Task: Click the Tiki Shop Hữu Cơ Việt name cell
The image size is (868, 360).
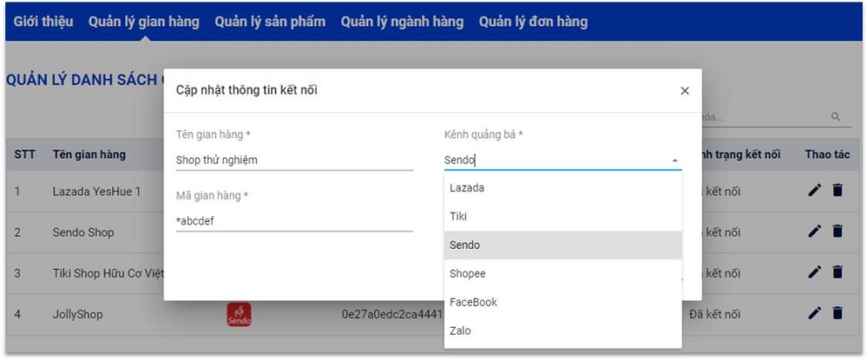Action: click(108, 273)
